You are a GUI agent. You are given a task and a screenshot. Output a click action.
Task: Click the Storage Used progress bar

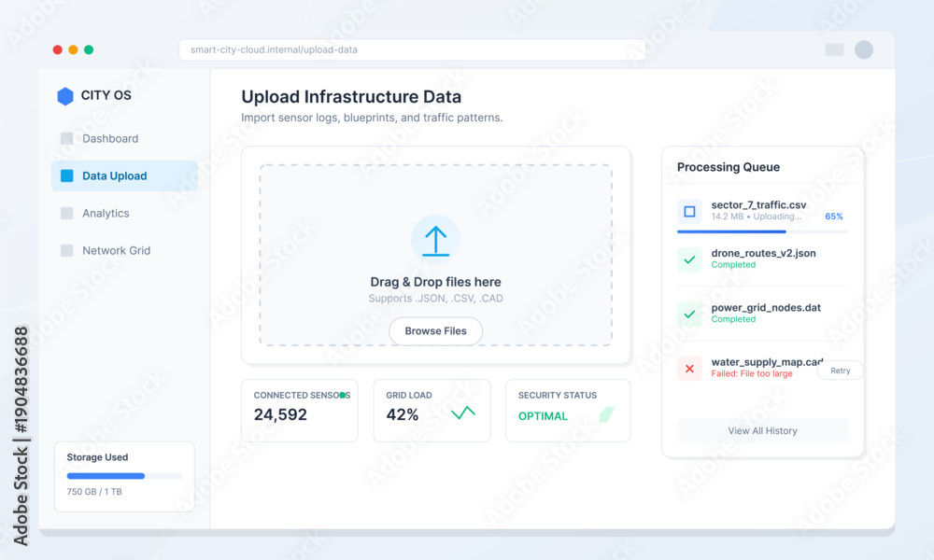124,476
